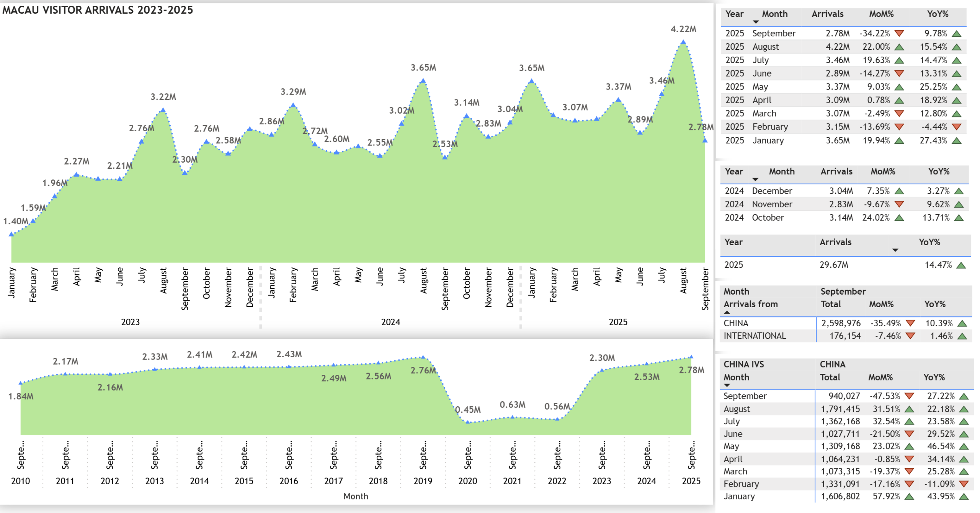This screenshot has width=980, height=513.
Task: Click sort arrow under Arrivals in yearly totals table
Action: click(895, 250)
